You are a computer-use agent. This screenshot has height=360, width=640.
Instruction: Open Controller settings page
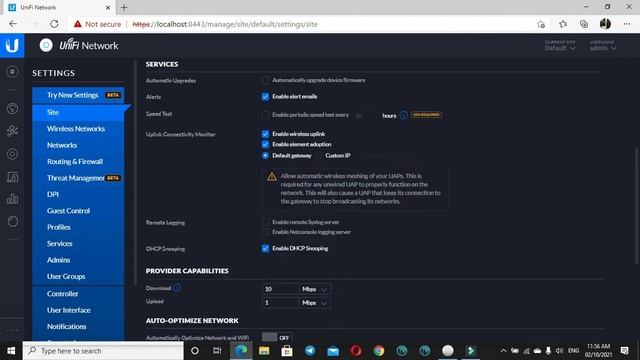(78, 294)
